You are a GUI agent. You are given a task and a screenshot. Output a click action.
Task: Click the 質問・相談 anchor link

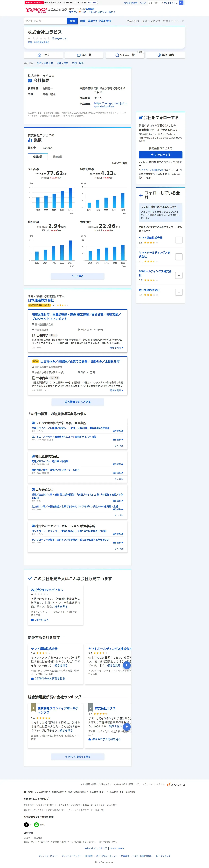coord(78,63)
